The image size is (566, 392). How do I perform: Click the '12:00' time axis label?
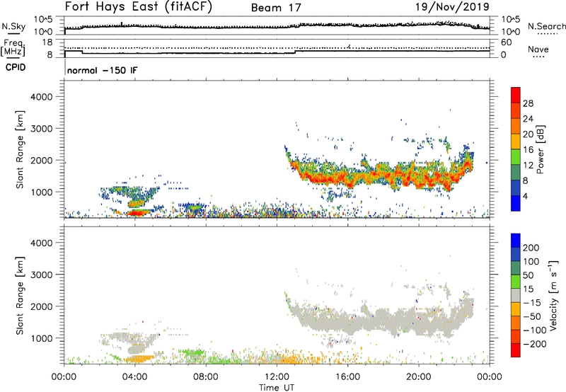(277, 377)
